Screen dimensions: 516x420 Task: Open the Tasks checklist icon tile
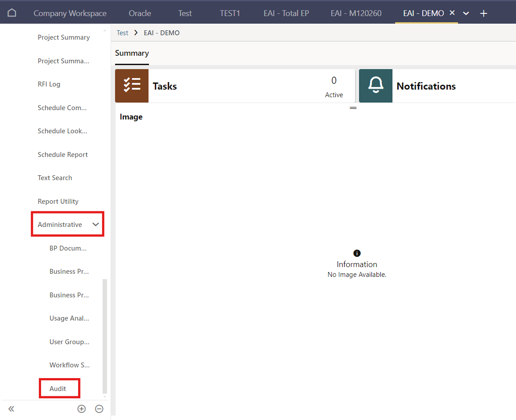click(x=132, y=86)
